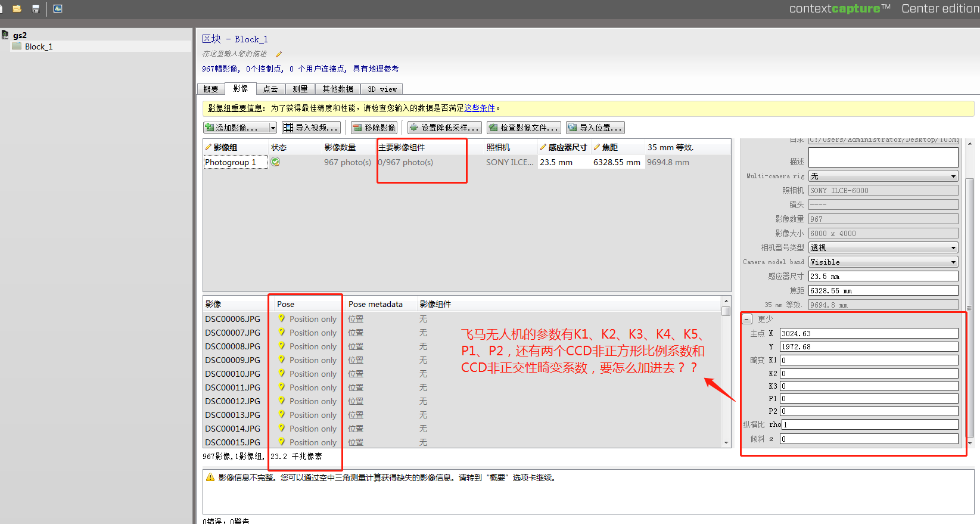Click the properties panel vertical scrollbar thumb
The image size is (980, 524).
point(969,307)
